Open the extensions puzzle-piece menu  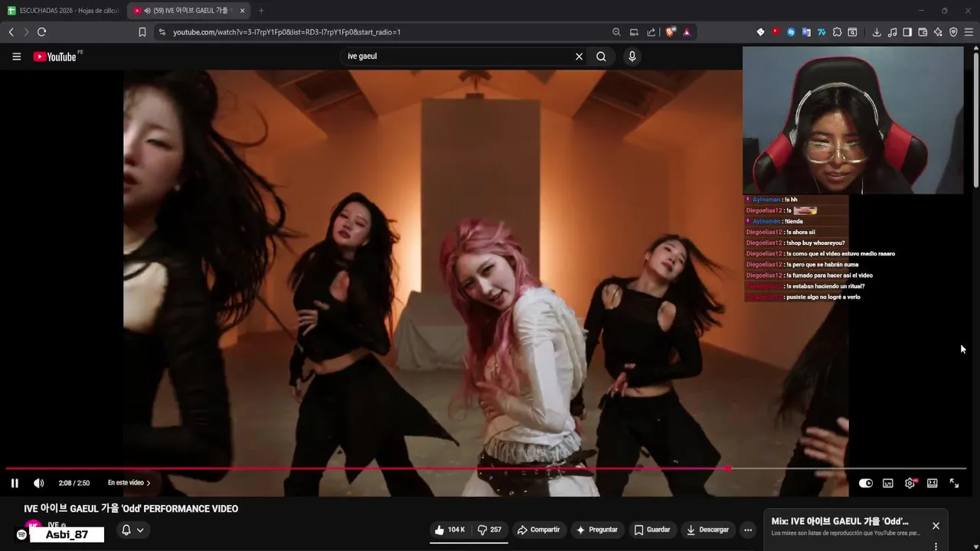[x=837, y=32]
